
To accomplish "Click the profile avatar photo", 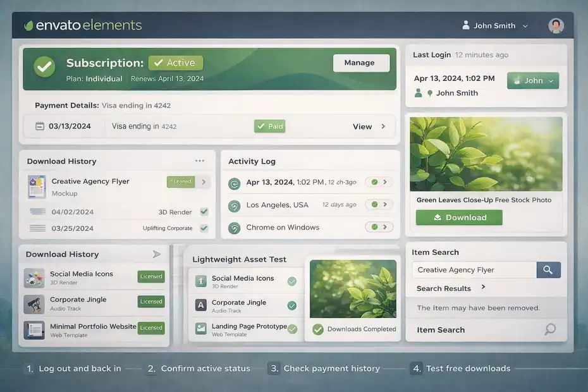I will [556, 25].
